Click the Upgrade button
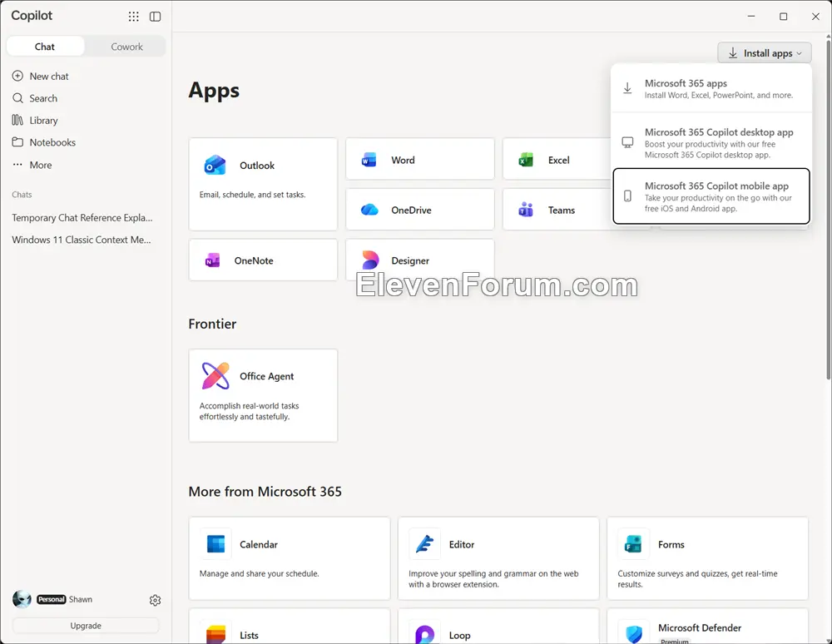This screenshot has width=832, height=644. click(x=86, y=626)
